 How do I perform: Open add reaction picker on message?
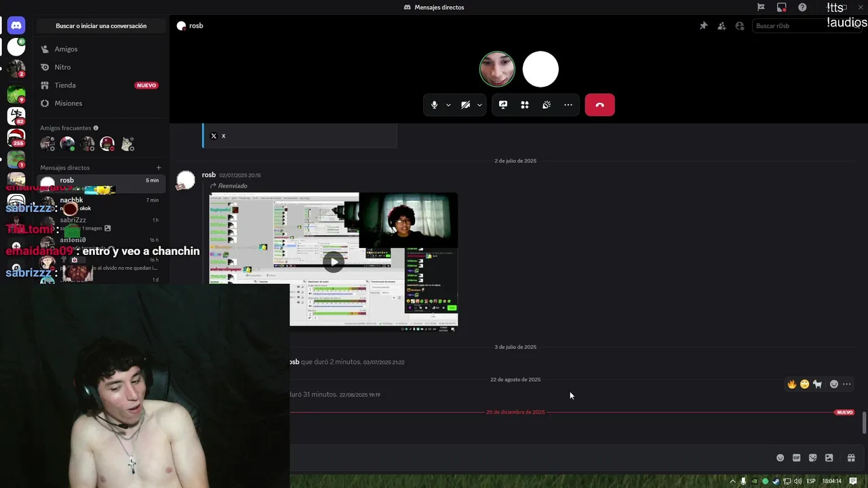tap(834, 384)
